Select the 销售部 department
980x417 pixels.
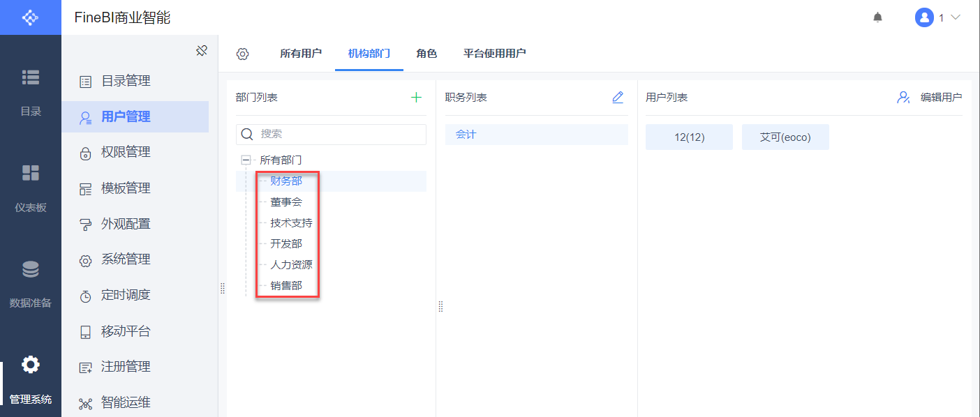[286, 286]
